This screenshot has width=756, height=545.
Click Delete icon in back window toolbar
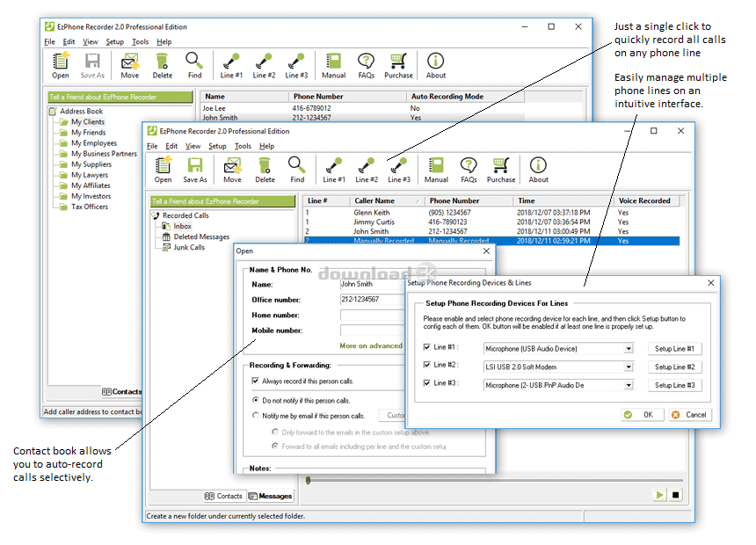point(162,66)
